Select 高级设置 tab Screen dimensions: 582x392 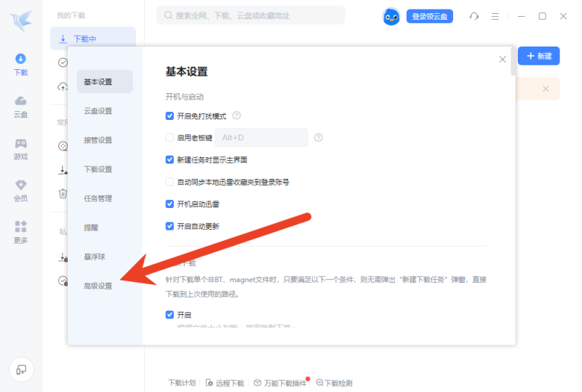[x=98, y=286]
